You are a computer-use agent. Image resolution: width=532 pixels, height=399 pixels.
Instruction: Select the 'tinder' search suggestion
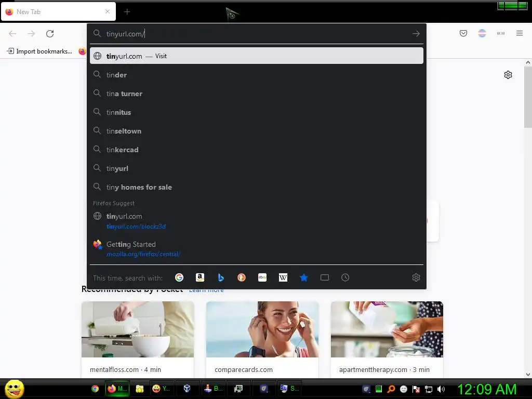coord(257,75)
